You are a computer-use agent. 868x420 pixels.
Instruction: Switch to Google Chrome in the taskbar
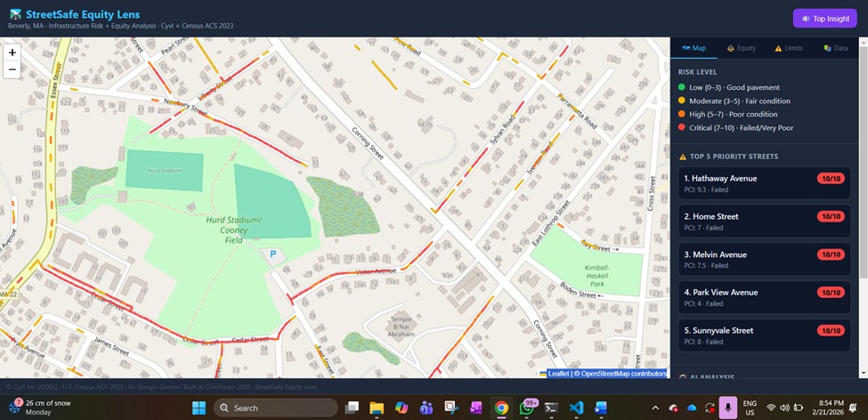501,408
